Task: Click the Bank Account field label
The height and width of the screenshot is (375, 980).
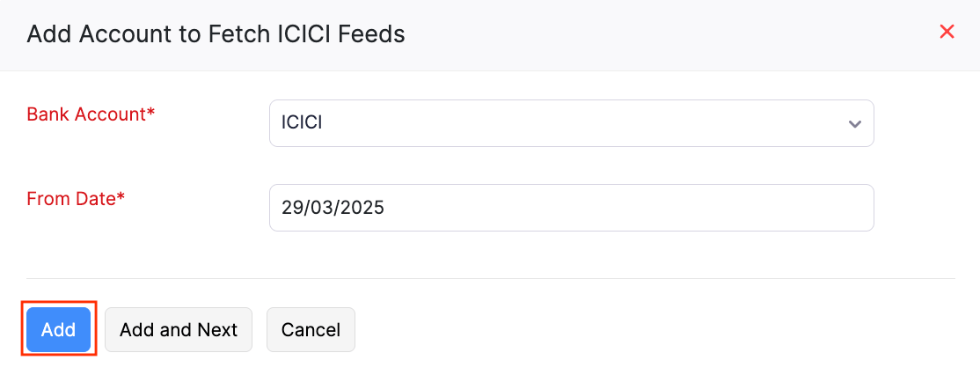Action: point(85,114)
